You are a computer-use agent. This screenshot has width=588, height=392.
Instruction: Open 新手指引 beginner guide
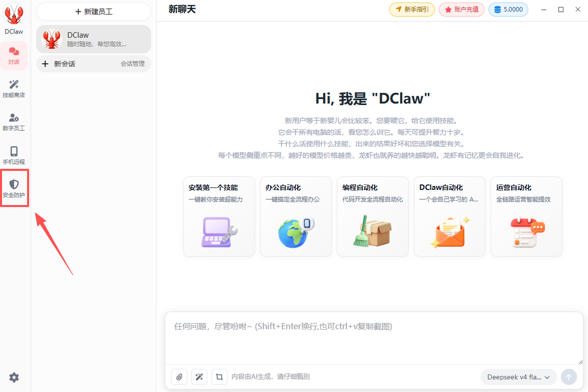tap(412, 9)
